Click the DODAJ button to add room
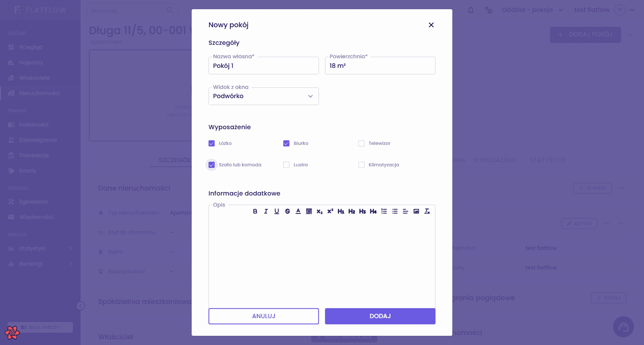This screenshot has height=345, width=644. coord(380,316)
